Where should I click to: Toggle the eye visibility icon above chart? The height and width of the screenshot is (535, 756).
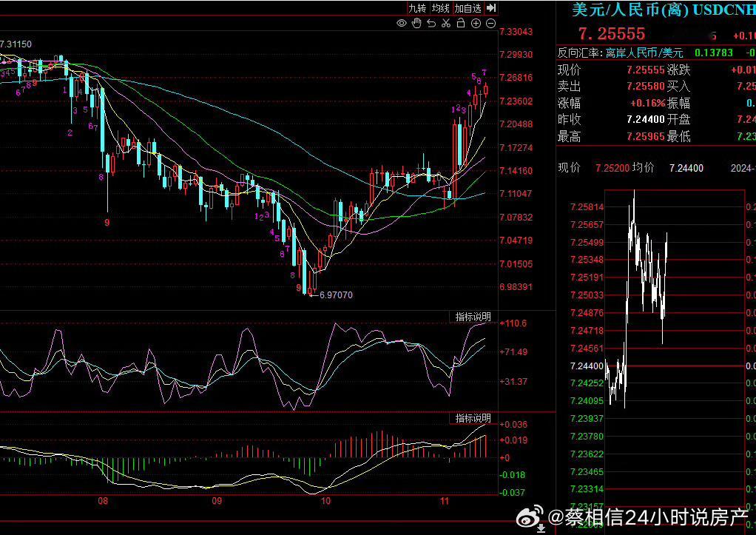(401, 23)
